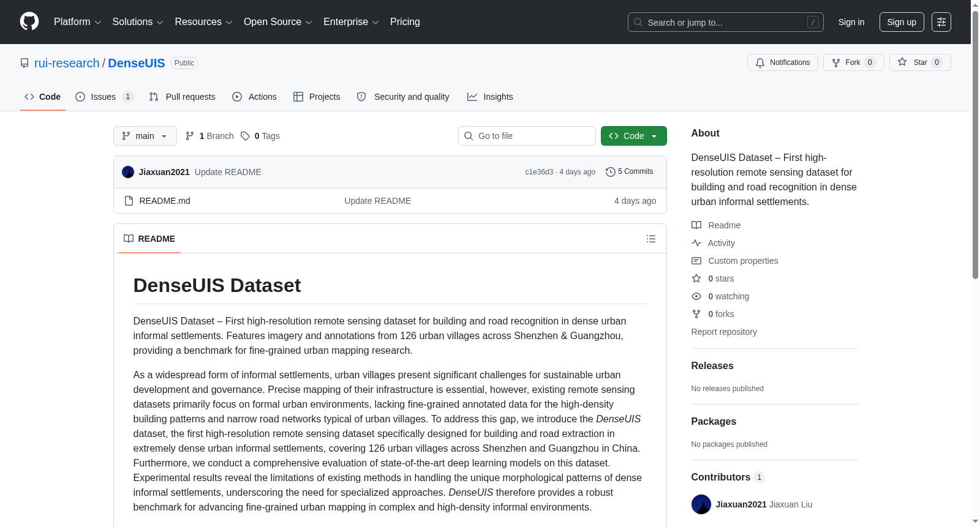
Task: Switch to Security and quality tab
Action: click(x=403, y=97)
